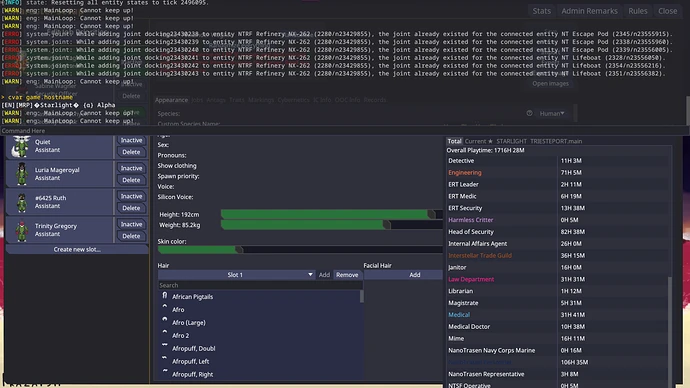Open Admin Remarks
This screenshot has width=690, height=388.
pos(589,11)
